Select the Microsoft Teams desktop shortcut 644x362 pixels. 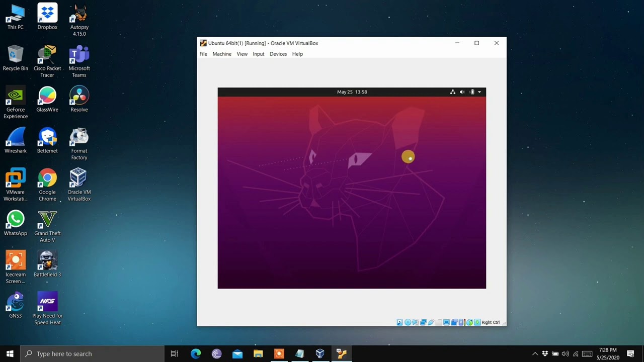[x=79, y=61]
